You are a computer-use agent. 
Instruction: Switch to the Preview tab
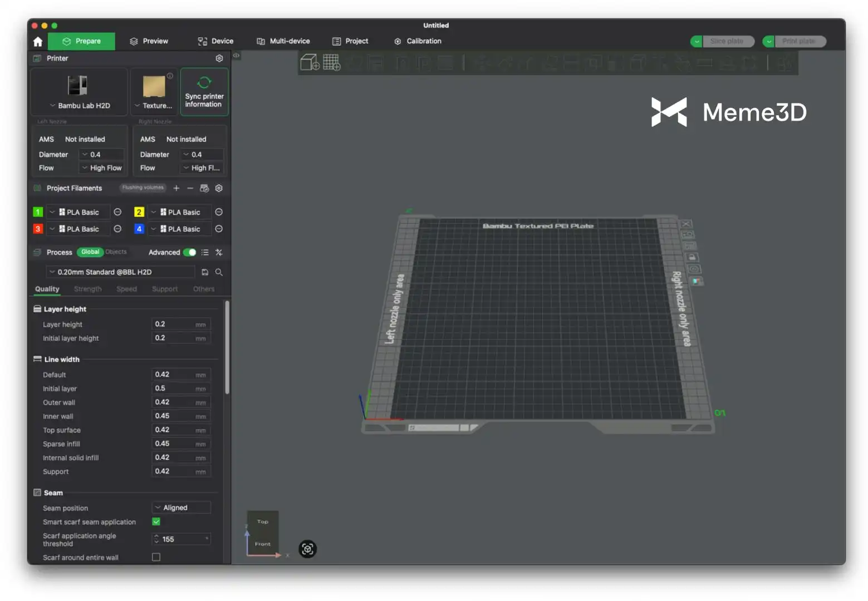(x=149, y=41)
